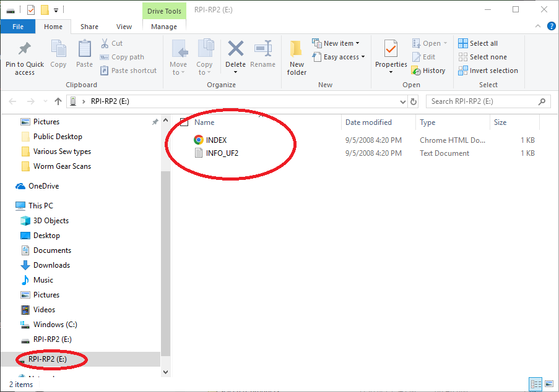Viewport: 559px width, 392px height.
Task: Open the History button in ribbon
Action: (x=429, y=70)
